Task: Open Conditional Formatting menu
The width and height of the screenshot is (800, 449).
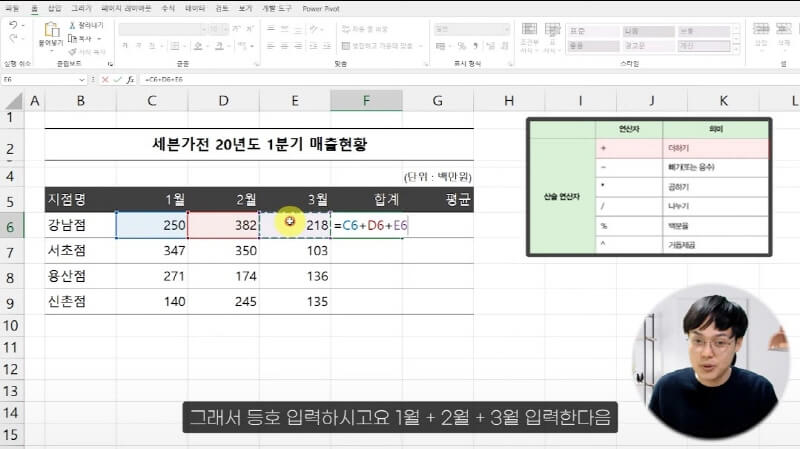Action: tap(529, 38)
